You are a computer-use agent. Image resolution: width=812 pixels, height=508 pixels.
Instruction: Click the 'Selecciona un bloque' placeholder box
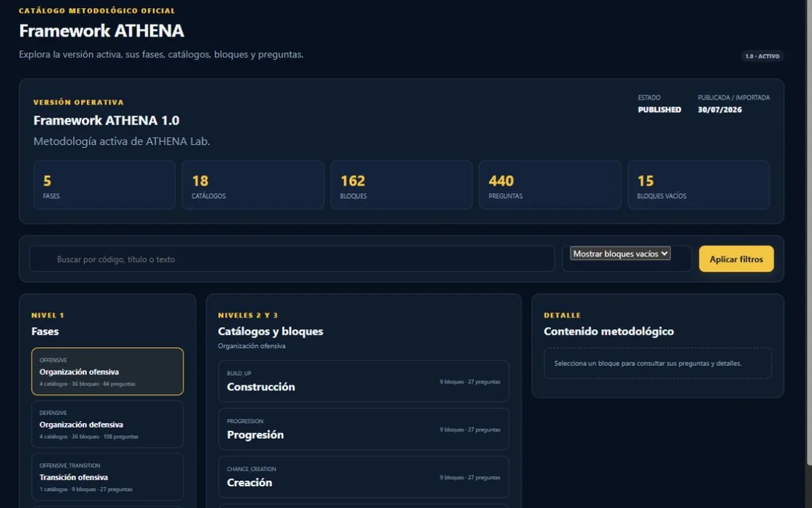658,363
